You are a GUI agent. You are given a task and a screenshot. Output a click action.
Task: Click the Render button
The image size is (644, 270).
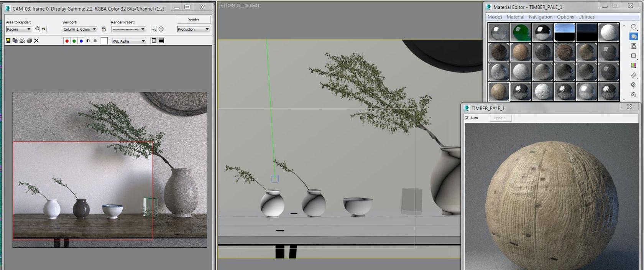coord(194,20)
